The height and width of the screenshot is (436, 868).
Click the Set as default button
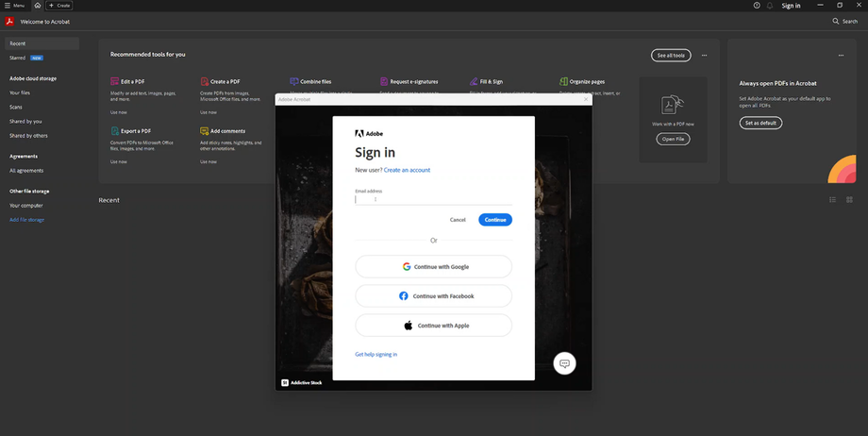[x=760, y=123]
